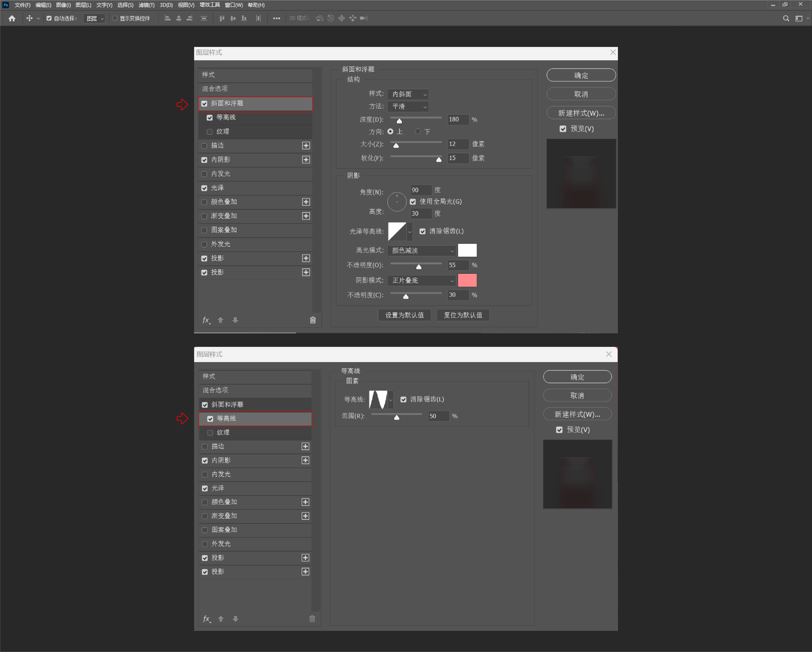Expand the 光泽等高线 picker arrow
This screenshot has width=812, height=652.
410,232
